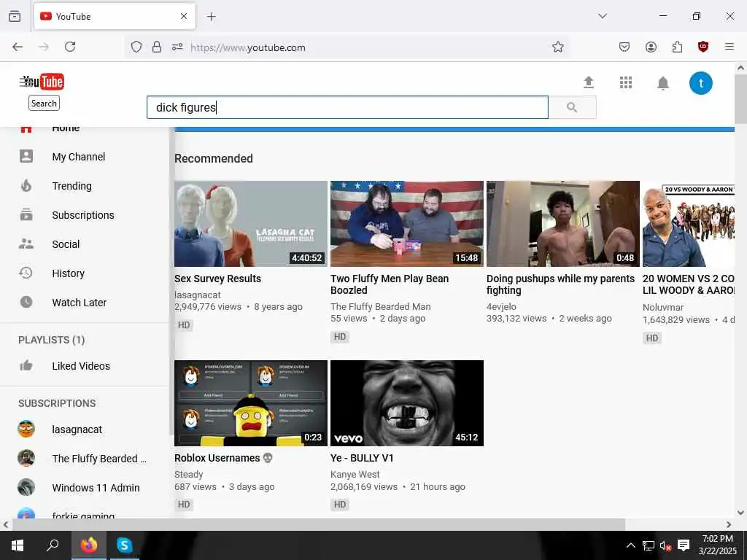Open the Firefox account icon
The width and height of the screenshot is (747, 560).
point(651,47)
